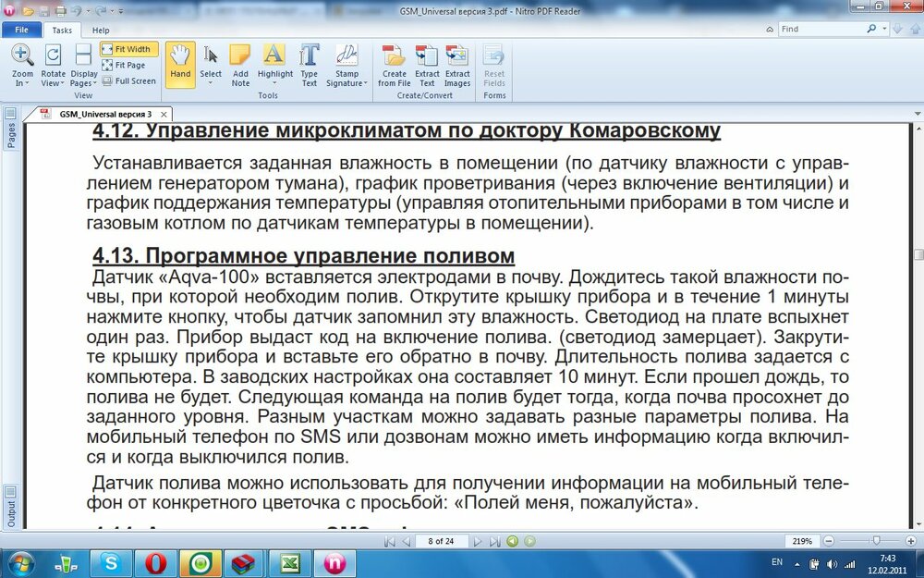Click the Stamp Signature icon
Viewport: 924px width, 578px height.
point(347,55)
